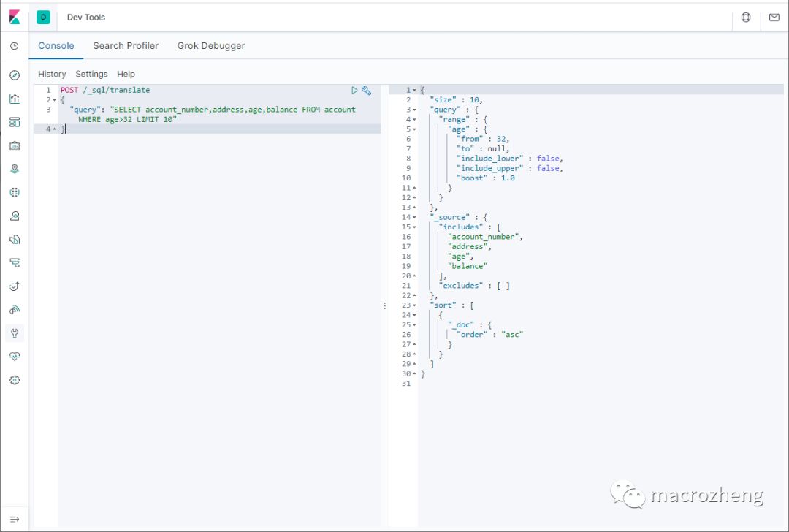
Task: Switch to the Search Profiler tab
Action: (x=126, y=46)
